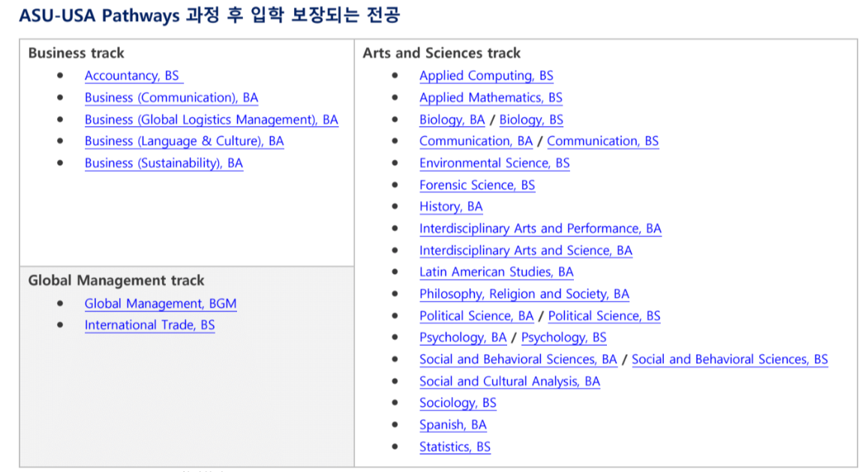Select Business (Language & Culture), BA link
The image size is (868, 472).
coord(184,141)
